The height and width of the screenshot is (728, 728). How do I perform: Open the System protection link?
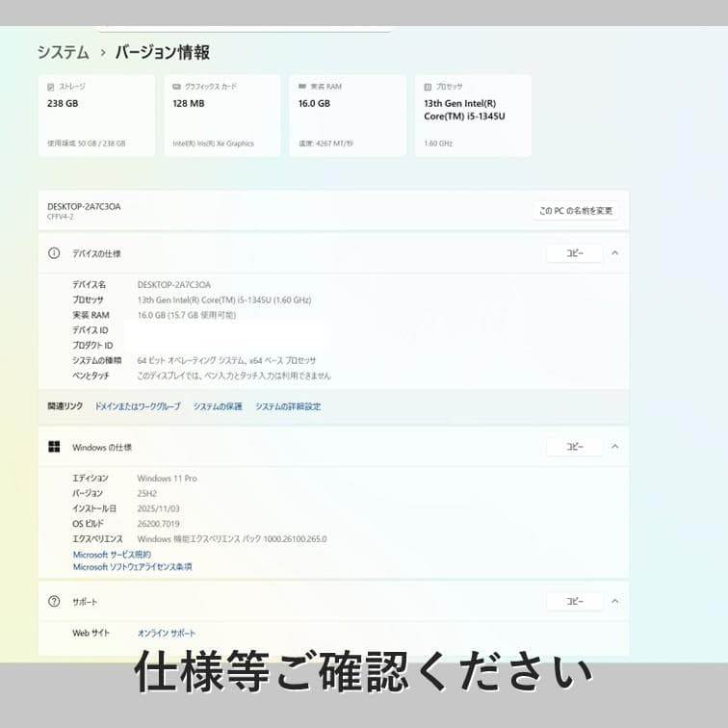click(218, 406)
